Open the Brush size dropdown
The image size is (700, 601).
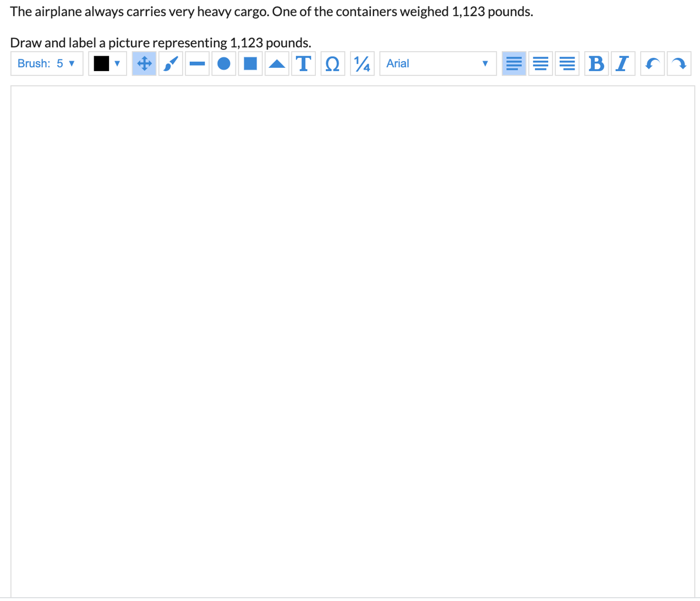click(47, 64)
